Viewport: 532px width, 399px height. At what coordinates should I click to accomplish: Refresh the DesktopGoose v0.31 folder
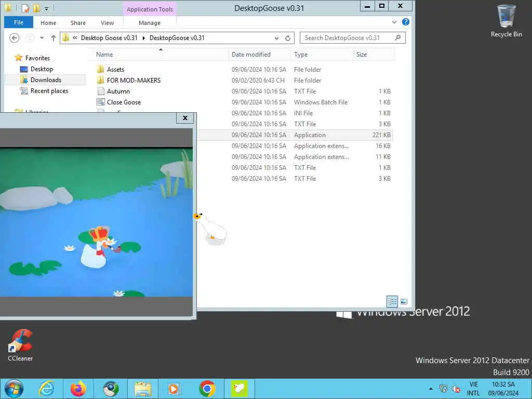pyautogui.click(x=288, y=38)
